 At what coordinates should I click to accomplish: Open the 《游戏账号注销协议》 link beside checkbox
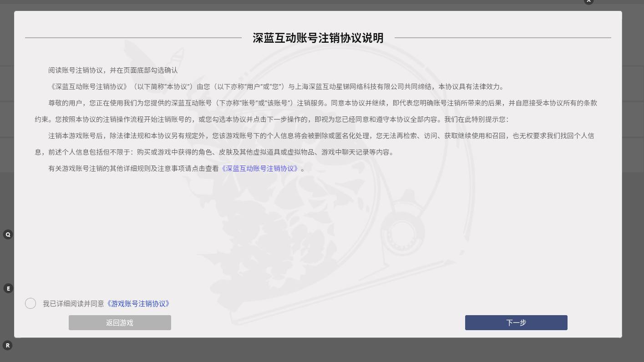tap(138, 303)
